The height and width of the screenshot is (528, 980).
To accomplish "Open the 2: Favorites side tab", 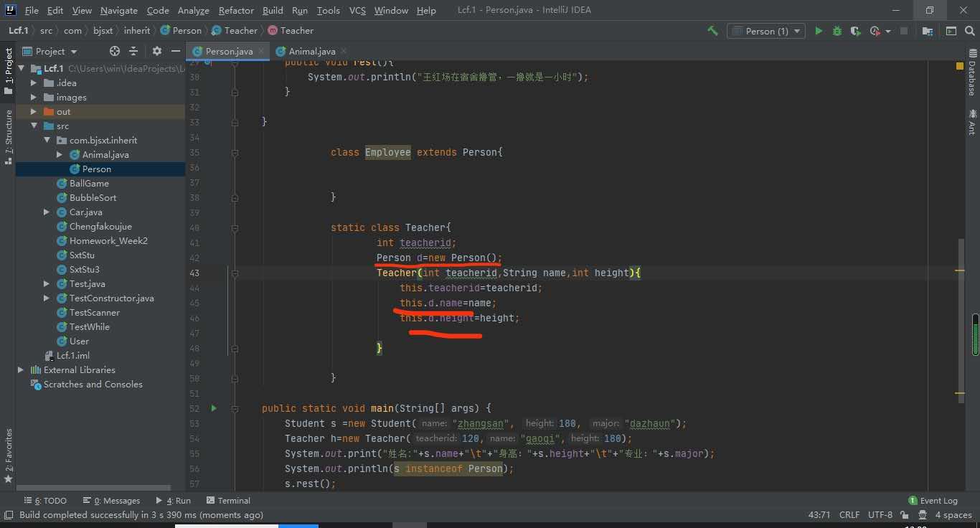I will tap(9, 456).
